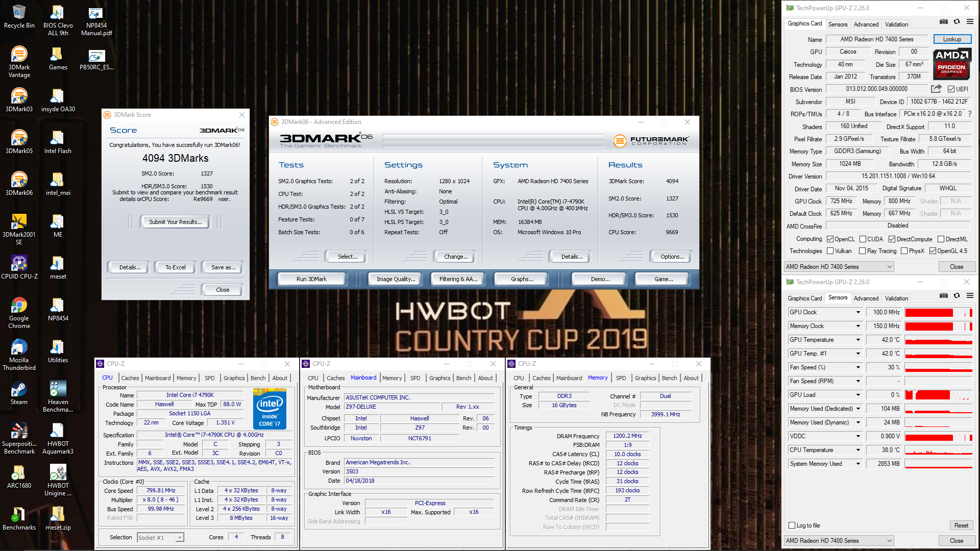Click the refresh icon in top GPU-Z window

pyautogui.click(x=957, y=22)
